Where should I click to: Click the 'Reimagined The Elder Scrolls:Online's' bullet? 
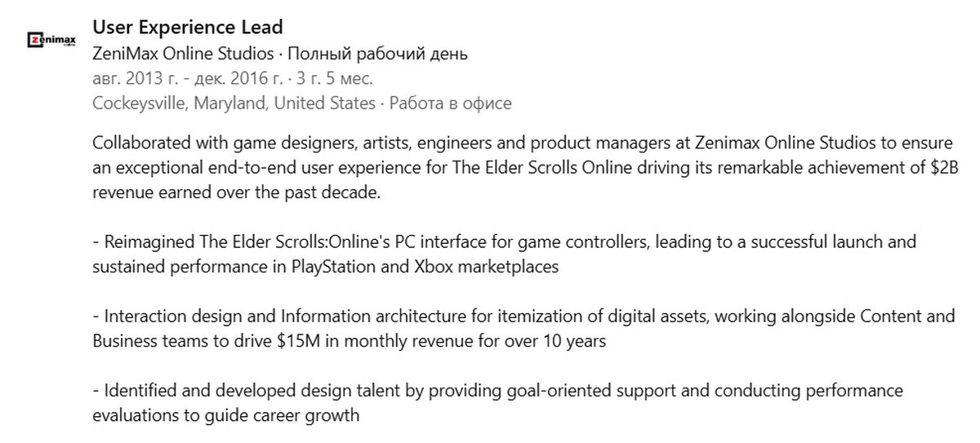coord(245,242)
